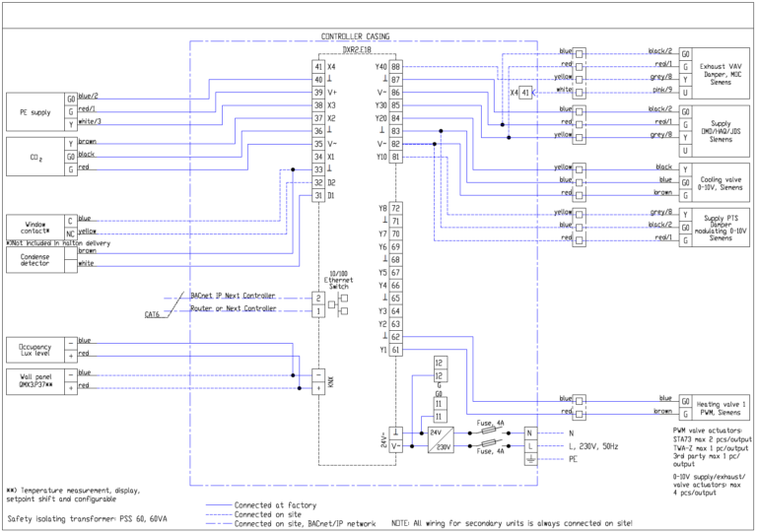Click the N mains terminal box

pos(529,432)
